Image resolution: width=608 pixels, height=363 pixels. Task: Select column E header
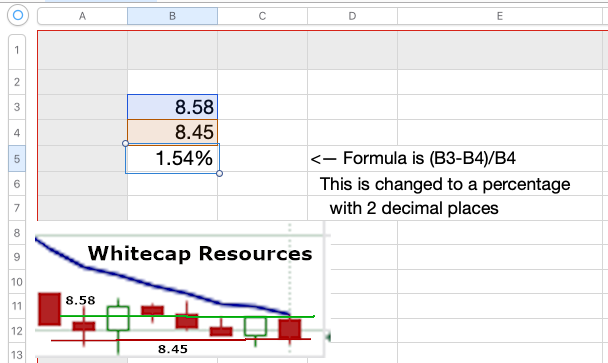tap(500, 16)
